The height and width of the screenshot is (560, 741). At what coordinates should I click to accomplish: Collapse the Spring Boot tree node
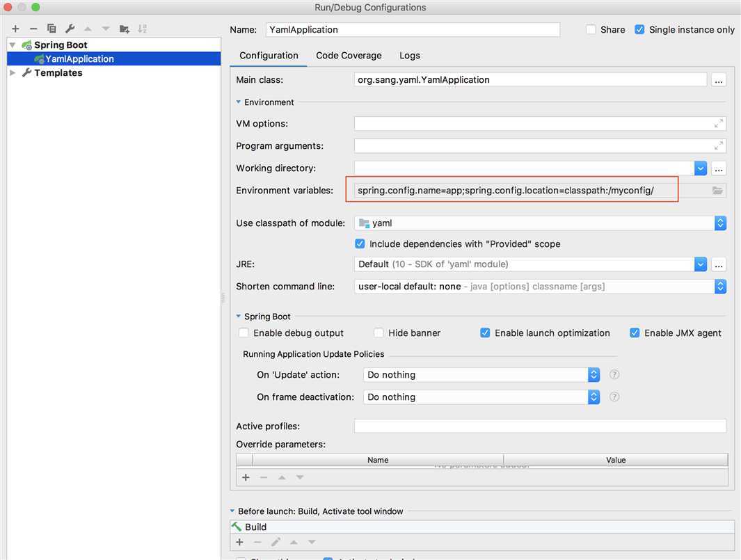click(13, 45)
